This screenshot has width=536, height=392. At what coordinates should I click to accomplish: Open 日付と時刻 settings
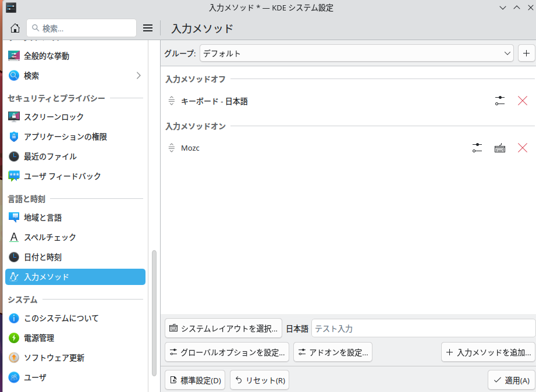[x=75, y=257]
